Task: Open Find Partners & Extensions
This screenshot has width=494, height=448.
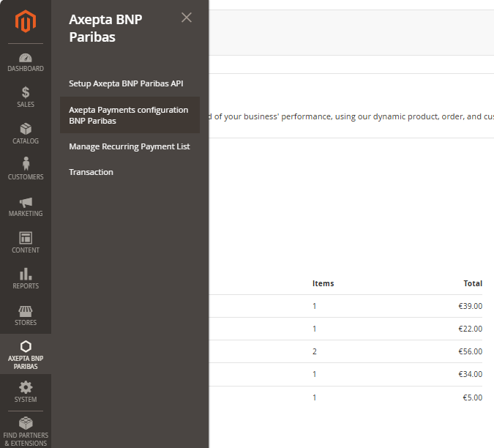Action: click(26, 431)
